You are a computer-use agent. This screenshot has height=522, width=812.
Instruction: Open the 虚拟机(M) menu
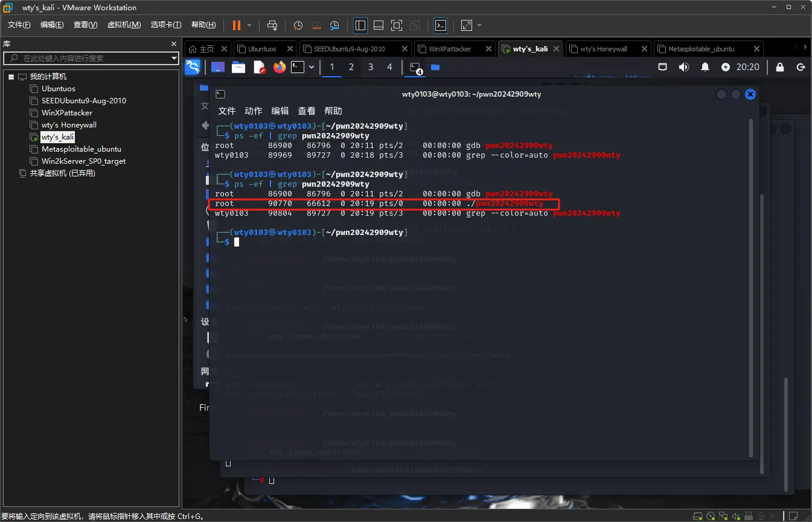124,25
